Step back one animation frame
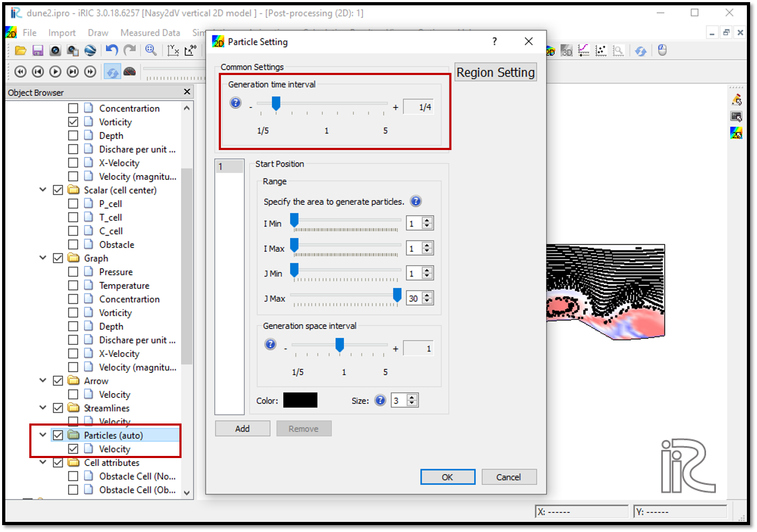Screen dimensions: 757x532 tap(38, 71)
